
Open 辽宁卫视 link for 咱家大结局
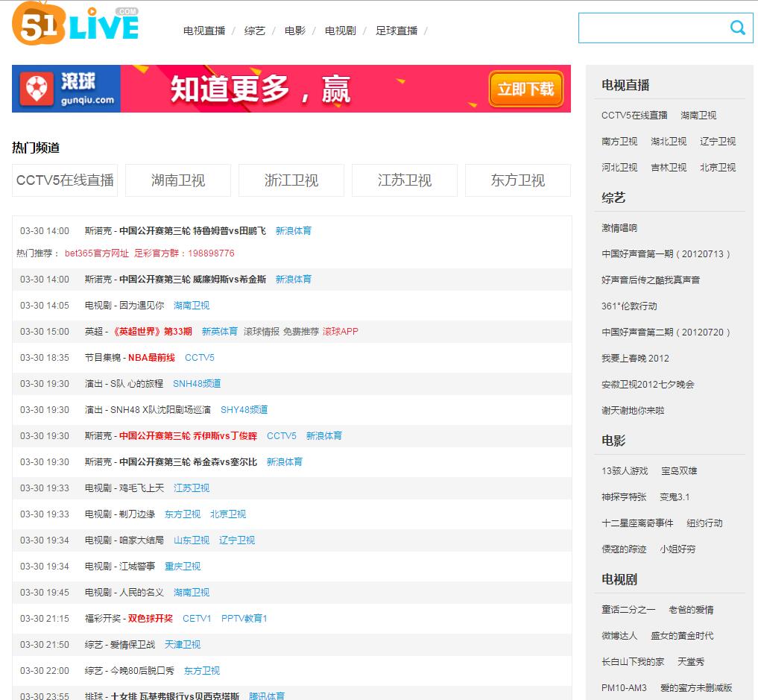[237, 540]
